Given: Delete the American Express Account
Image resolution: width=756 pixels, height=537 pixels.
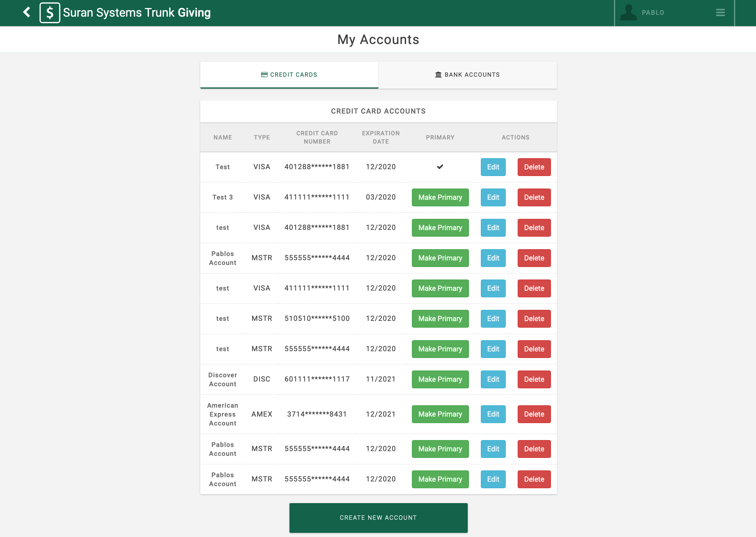Looking at the screenshot, I should coord(534,414).
